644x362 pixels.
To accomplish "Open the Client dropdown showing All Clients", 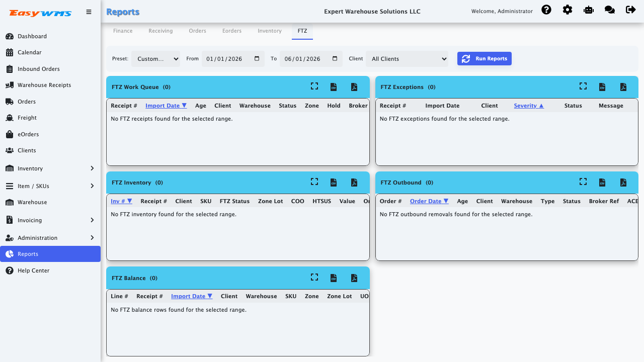I will (407, 59).
